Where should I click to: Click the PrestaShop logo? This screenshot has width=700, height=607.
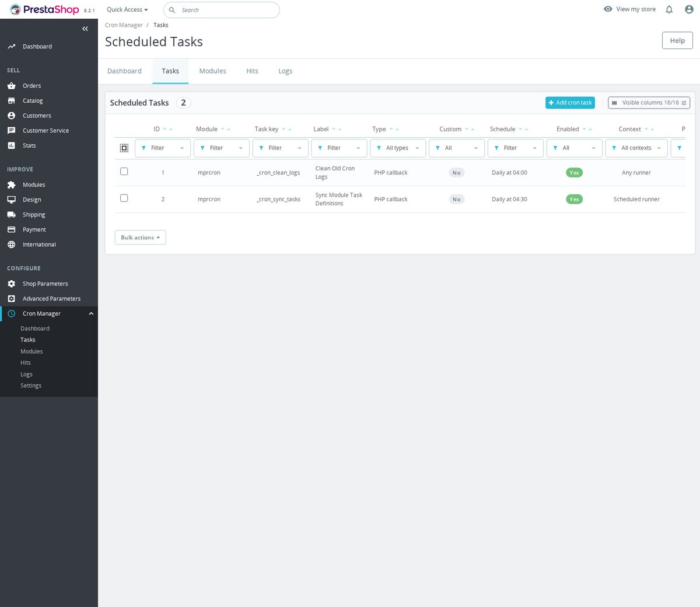tap(44, 9)
